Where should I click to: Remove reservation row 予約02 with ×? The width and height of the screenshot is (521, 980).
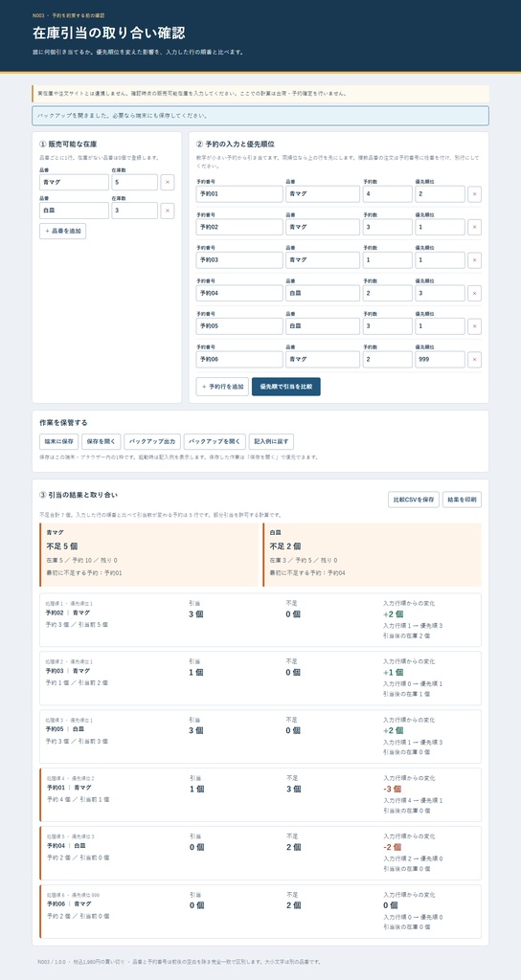pyautogui.click(x=474, y=227)
